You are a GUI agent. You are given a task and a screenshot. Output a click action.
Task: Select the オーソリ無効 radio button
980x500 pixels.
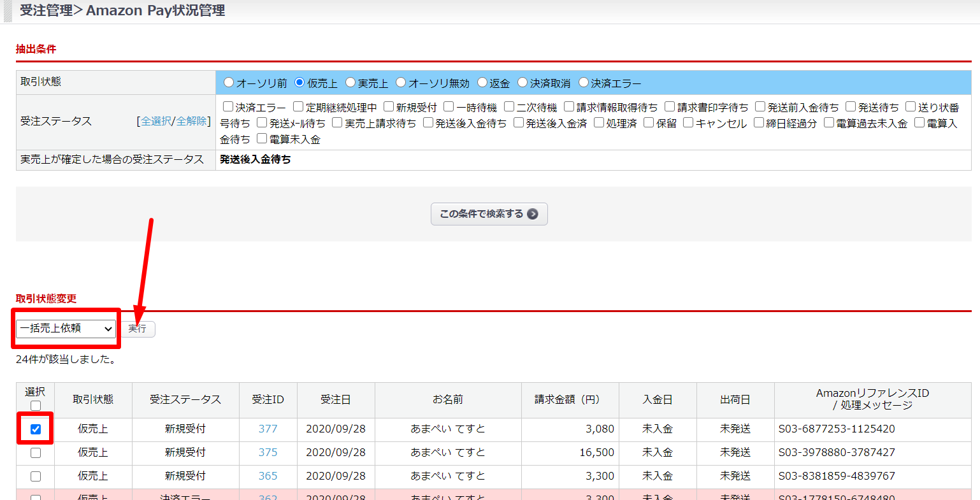[x=401, y=83]
